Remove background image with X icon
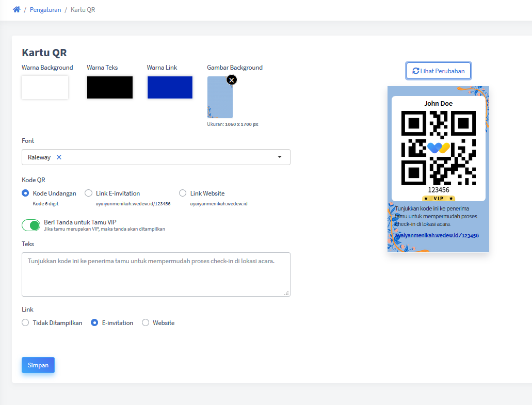The width and height of the screenshot is (532, 405). (232, 80)
